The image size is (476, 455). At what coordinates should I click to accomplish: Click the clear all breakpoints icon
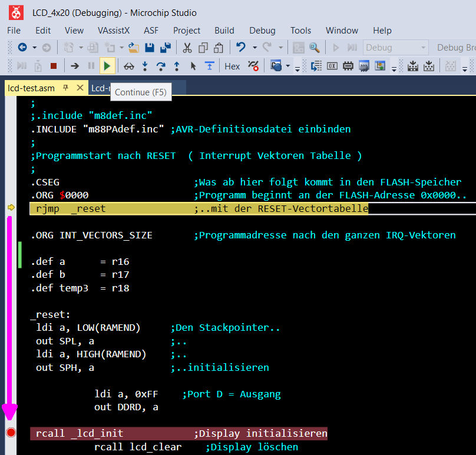[x=253, y=66]
